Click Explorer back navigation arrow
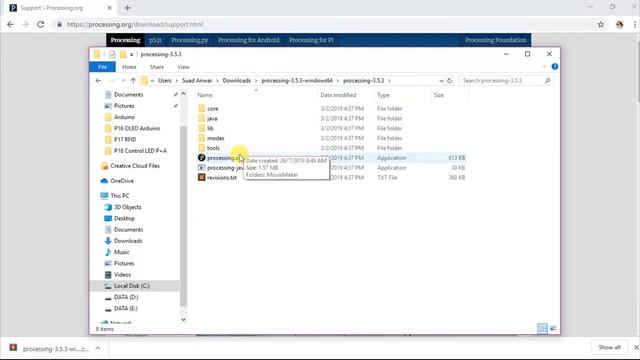The width and height of the screenshot is (640, 360). coord(98,81)
